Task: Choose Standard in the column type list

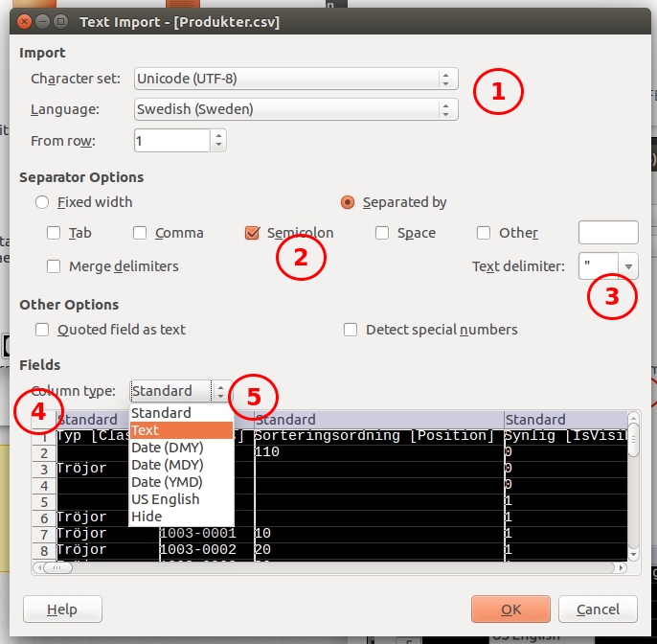Action: tap(181, 413)
